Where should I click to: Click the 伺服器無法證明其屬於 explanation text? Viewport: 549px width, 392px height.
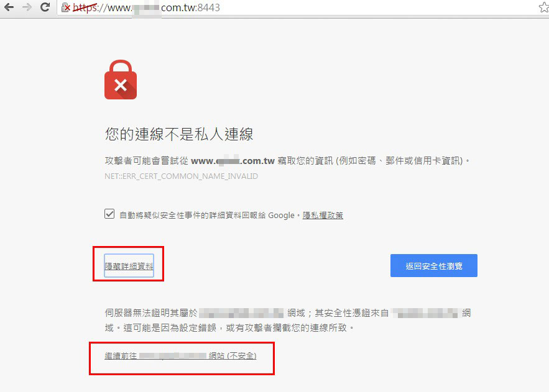point(151,312)
